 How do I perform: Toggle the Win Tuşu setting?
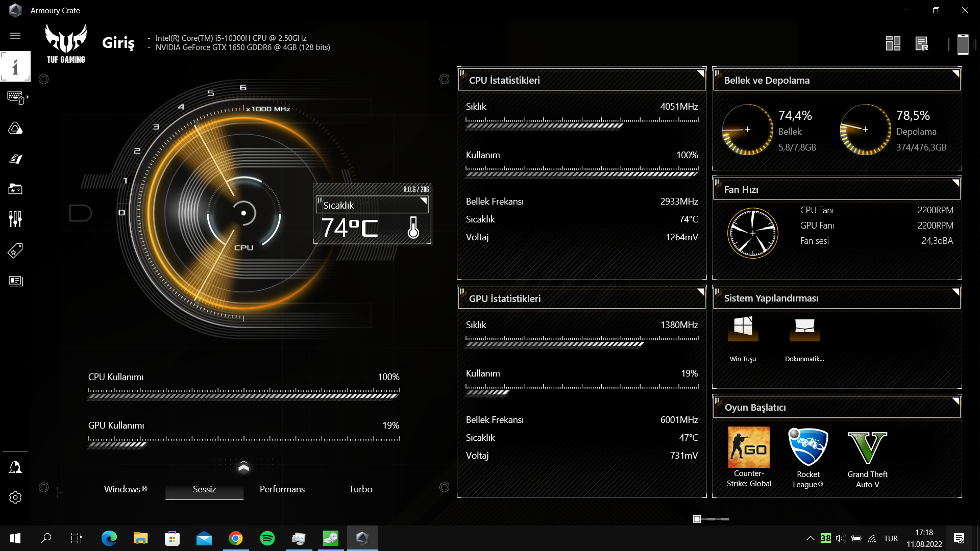743,329
